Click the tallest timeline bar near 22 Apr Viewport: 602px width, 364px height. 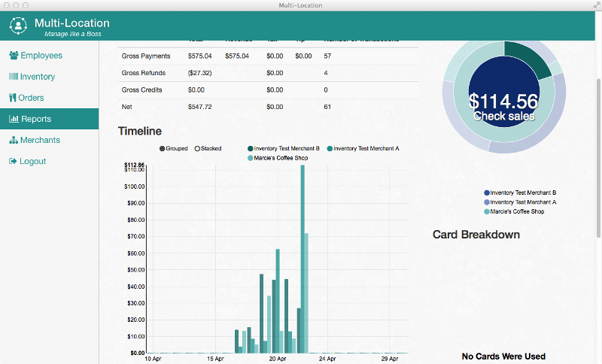click(x=303, y=256)
